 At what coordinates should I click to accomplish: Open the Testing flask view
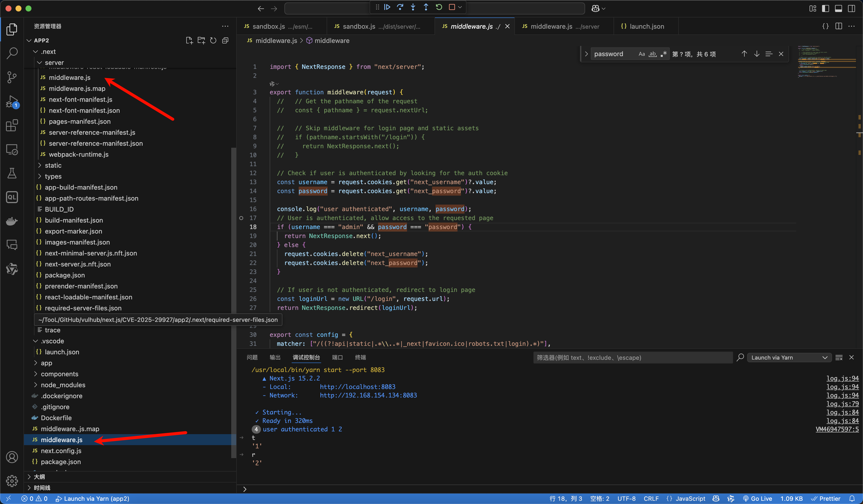coord(12,173)
